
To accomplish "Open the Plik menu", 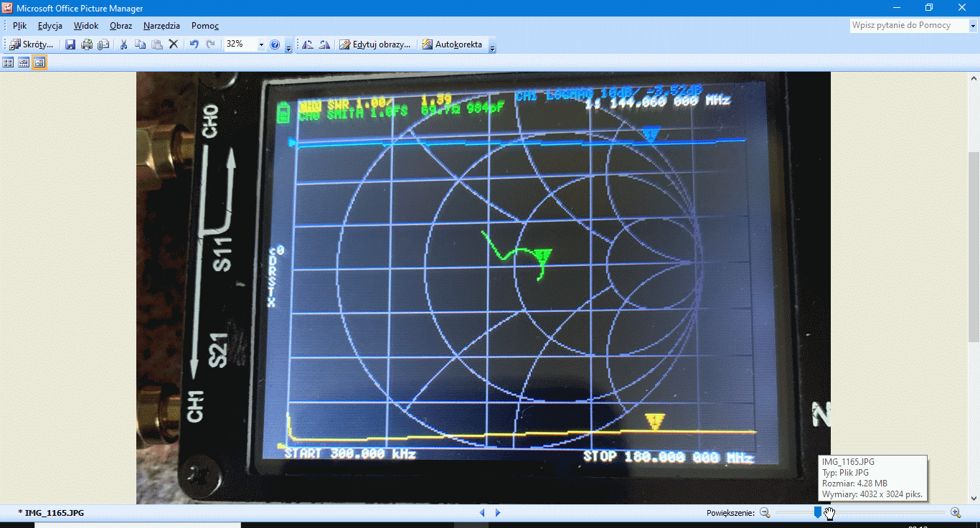I will [x=19, y=26].
